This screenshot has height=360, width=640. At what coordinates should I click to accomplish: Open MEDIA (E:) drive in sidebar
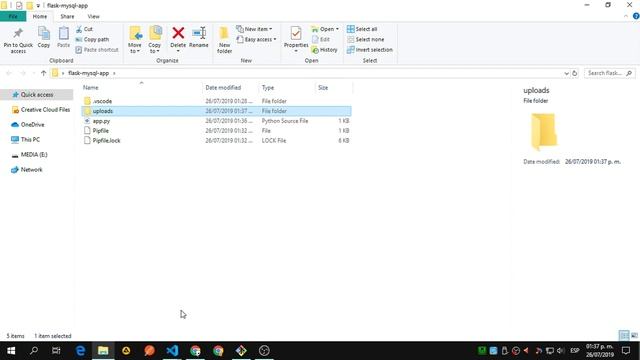[x=29, y=155]
